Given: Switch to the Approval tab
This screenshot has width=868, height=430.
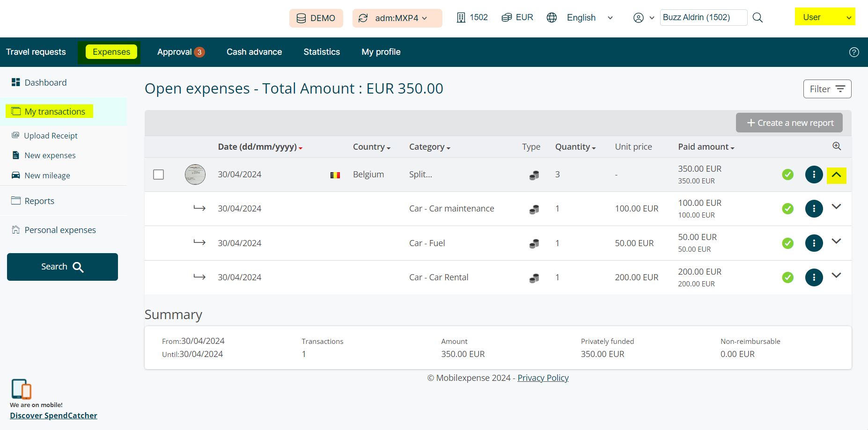Looking at the screenshot, I should [180, 52].
